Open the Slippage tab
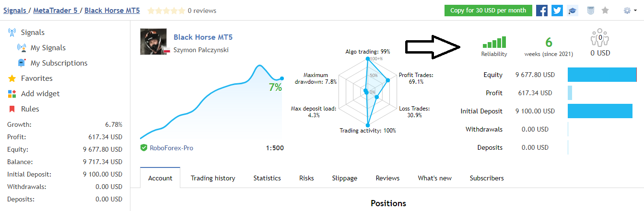The height and width of the screenshot is (211, 644). (344, 178)
